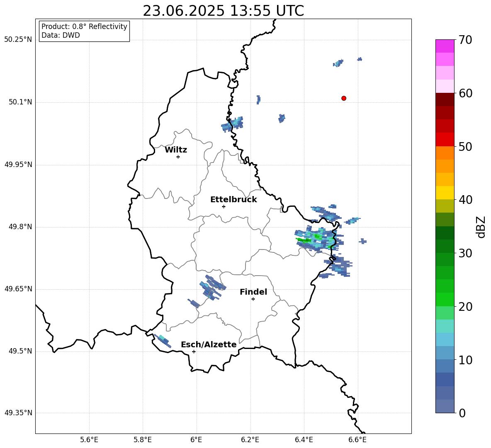491x448 pixels.
Task: Click the Wiltz station label
Action: 176,150
